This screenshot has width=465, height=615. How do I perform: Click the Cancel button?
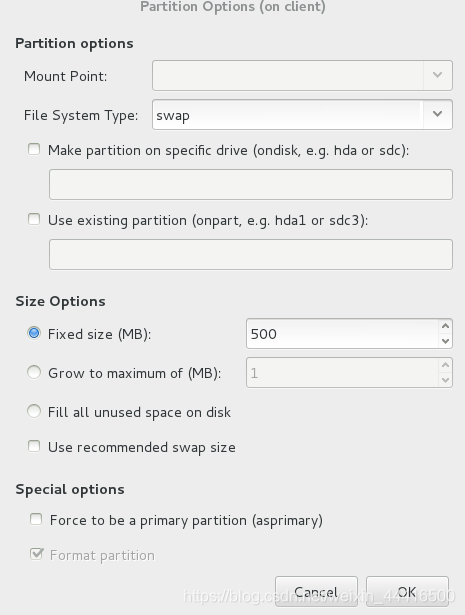[x=316, y=592]
